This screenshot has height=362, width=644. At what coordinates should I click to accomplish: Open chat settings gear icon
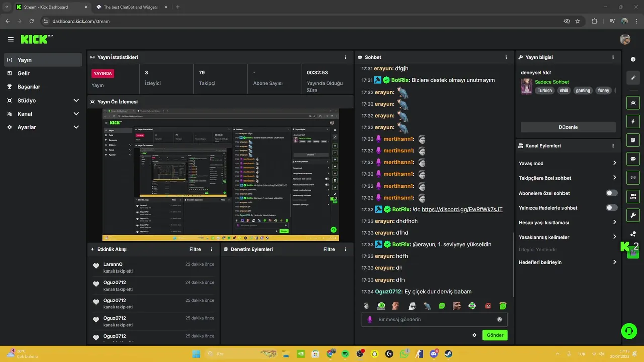[x=474, y=335]
